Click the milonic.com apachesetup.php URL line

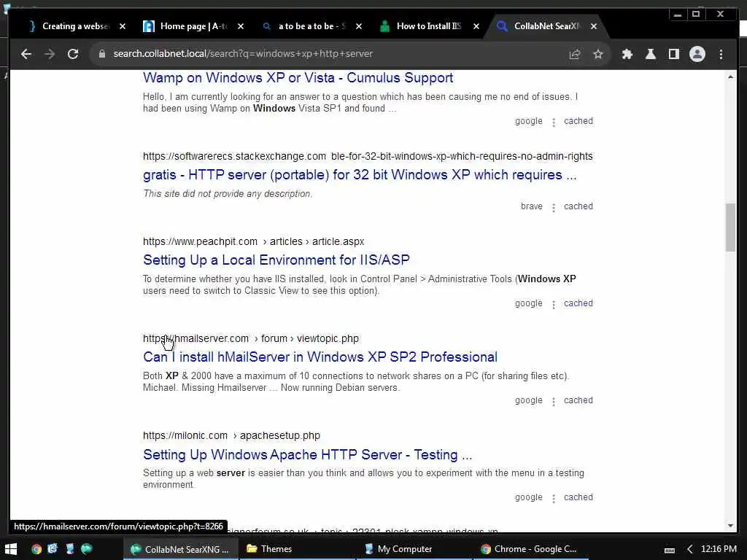point(231,436)
